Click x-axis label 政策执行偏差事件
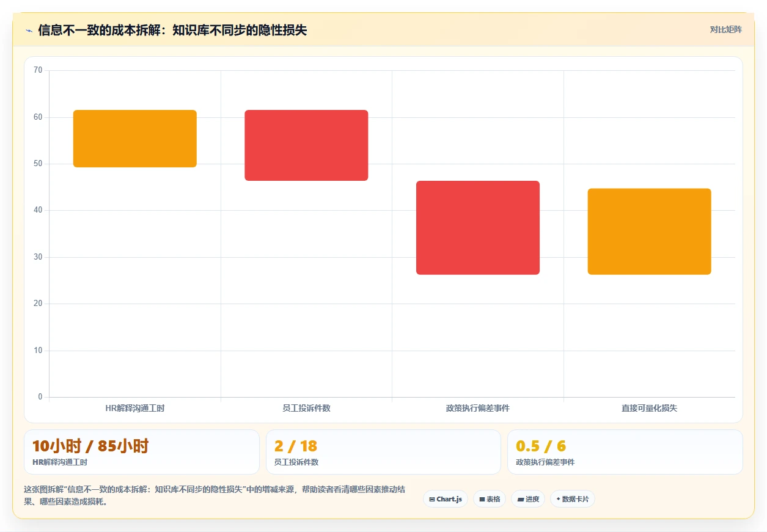This screenshot has width=767, height=532. 478,408
